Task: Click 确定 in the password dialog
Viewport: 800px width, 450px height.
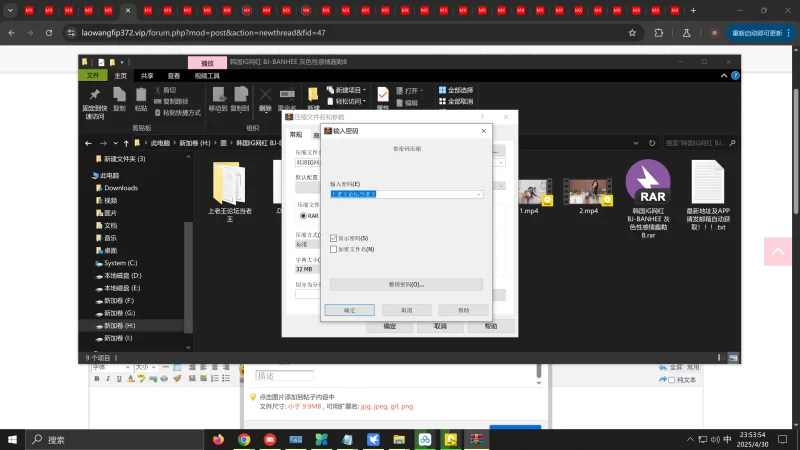Action: tap(350, 310)
